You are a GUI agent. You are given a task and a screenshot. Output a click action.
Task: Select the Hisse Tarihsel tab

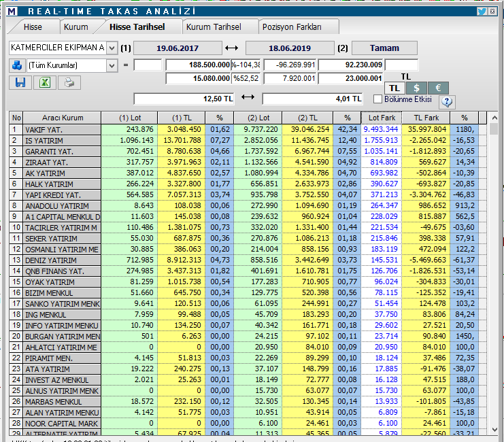(x=137, y=27)
